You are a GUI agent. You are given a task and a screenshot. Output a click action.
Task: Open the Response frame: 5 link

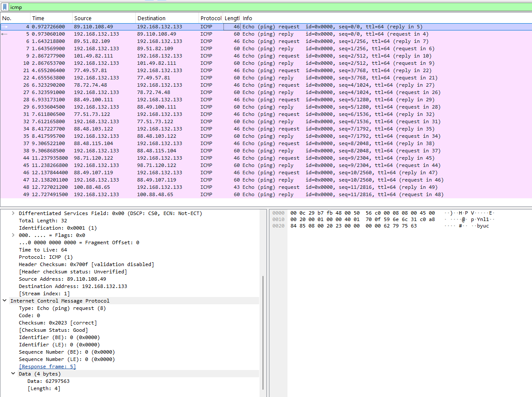[47, 367]
